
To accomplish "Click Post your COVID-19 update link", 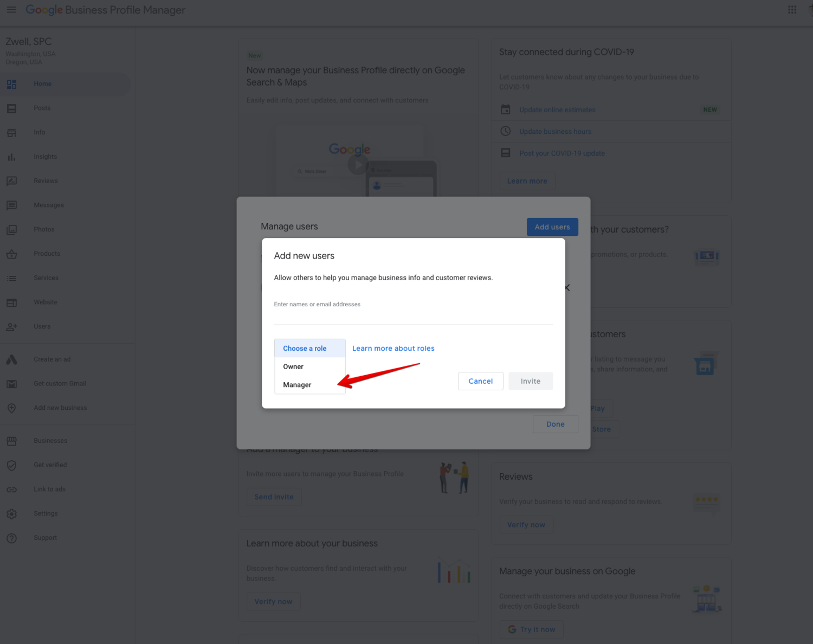I will 562,153.
